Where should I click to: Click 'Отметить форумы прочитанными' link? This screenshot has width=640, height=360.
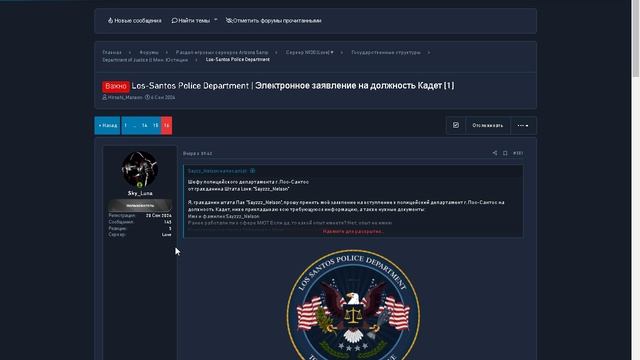[x=273, y=20]
